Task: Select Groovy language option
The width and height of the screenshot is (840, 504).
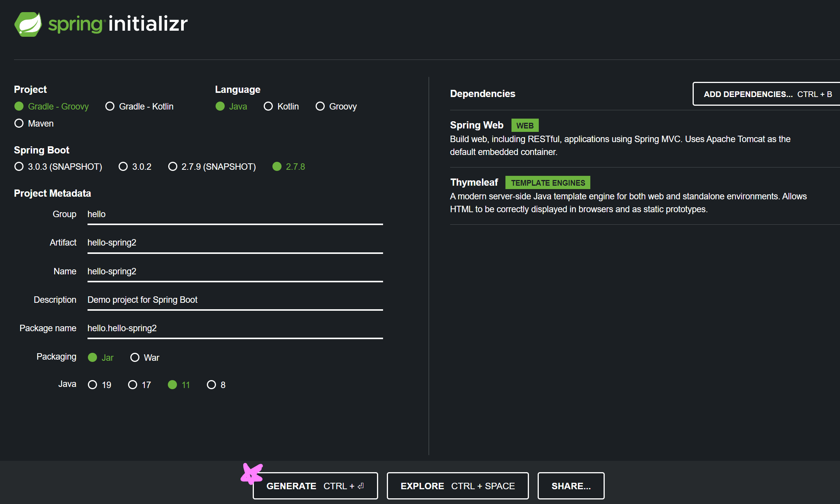Action: coord(320,106)
